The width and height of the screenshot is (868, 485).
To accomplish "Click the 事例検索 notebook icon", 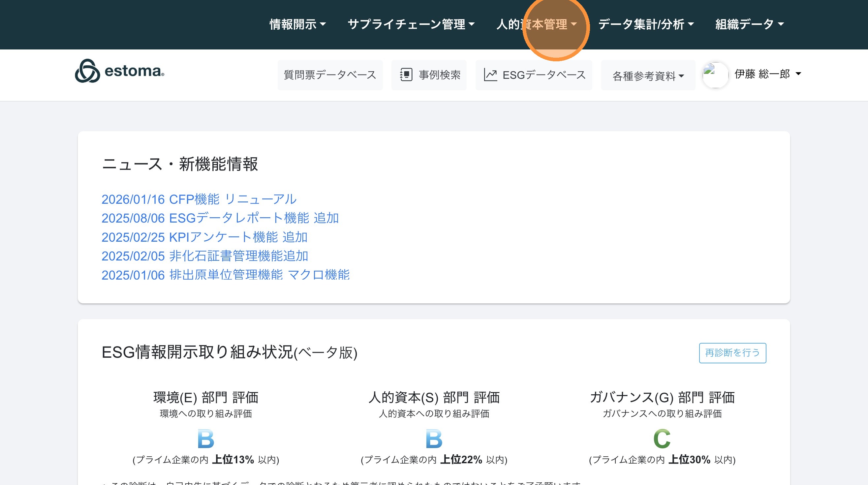I will (x=406, y=75).
